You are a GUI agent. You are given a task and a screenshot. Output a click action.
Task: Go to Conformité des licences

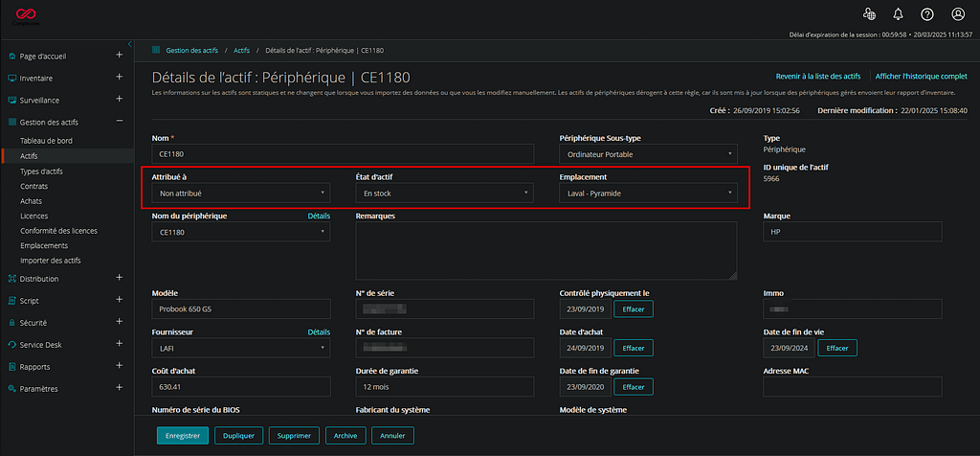[58, 231]
